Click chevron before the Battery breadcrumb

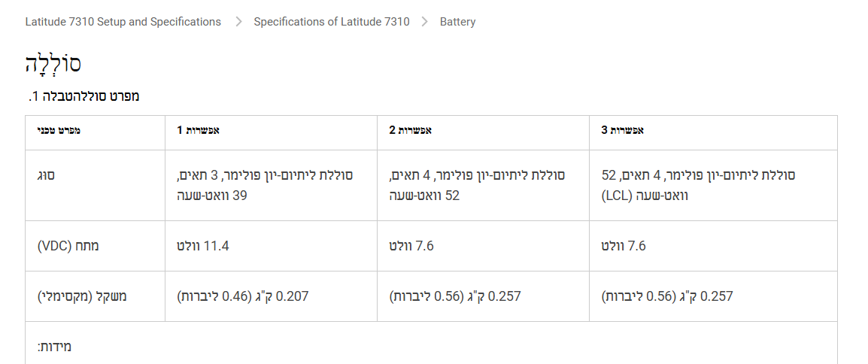tap(424, 22)
